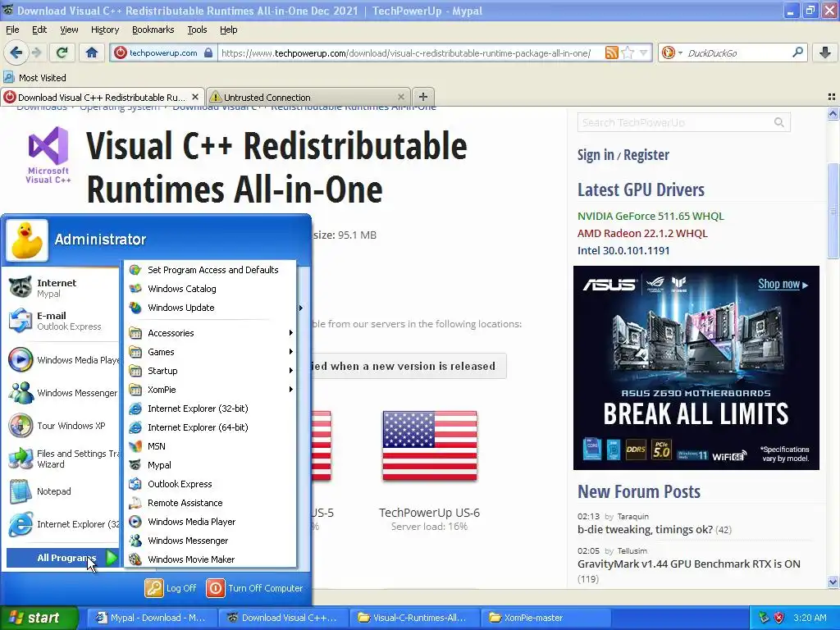Click the Log Off button

[171, 588]
